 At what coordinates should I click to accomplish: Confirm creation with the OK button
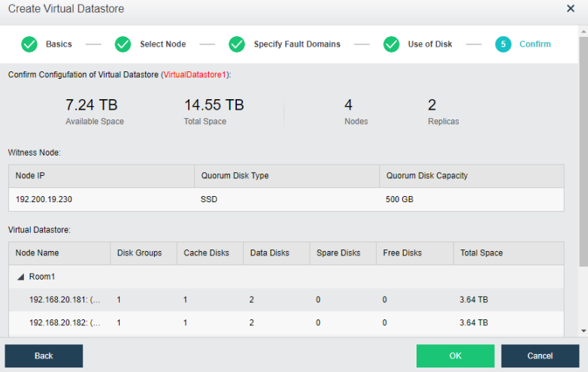point(455,355)
